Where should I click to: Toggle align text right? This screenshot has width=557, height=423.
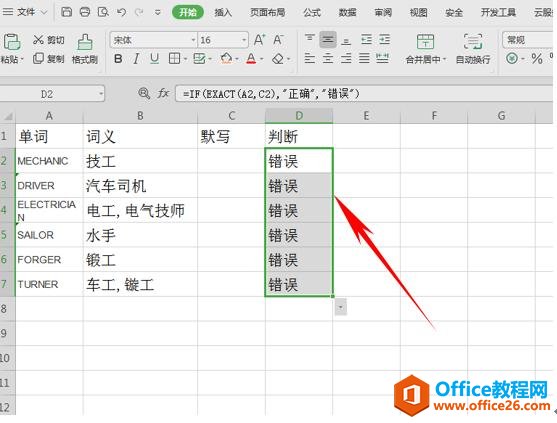tap(346, 58)
